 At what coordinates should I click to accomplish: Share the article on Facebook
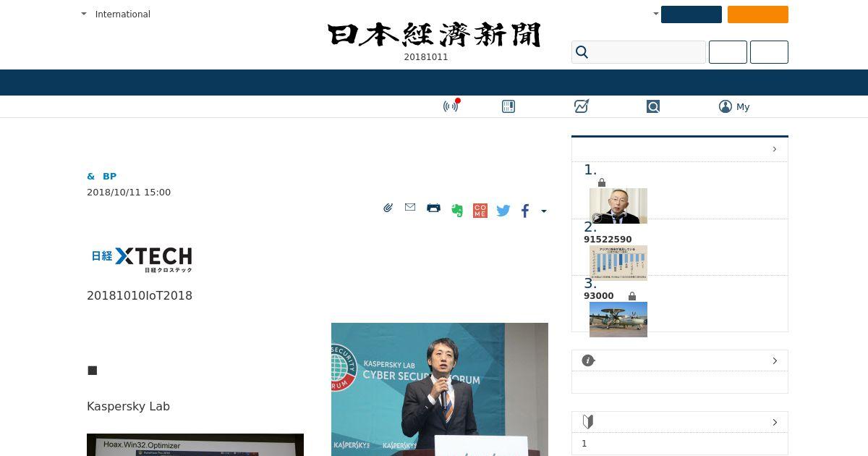pyautogui.click(x=525, y=211)
